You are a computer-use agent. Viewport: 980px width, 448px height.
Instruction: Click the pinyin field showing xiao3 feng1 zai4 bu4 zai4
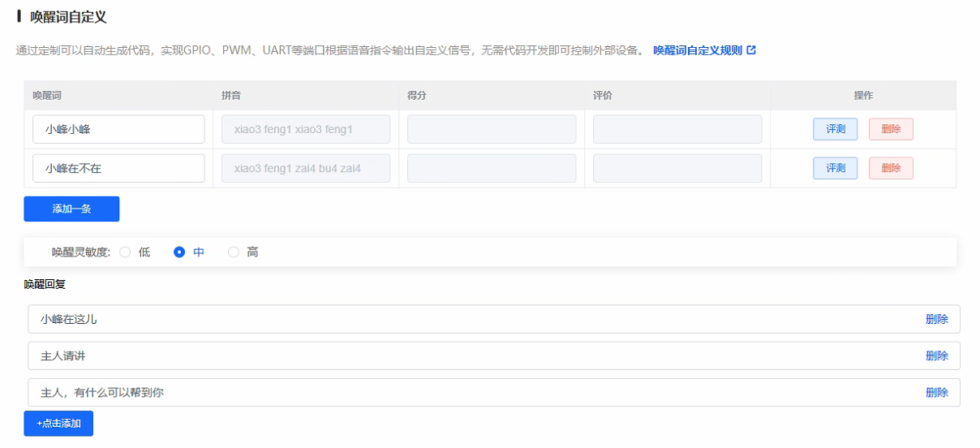305,168
